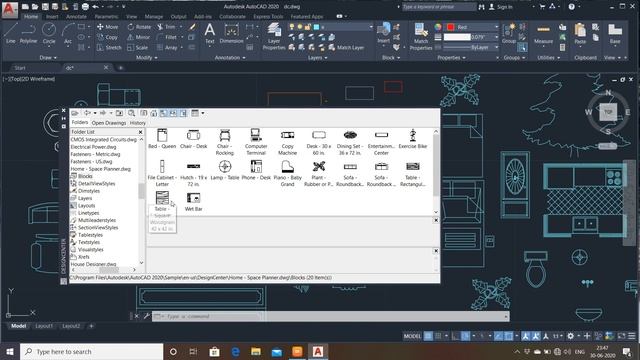This screenshot has width=640, height=360.
Task: Toggle MODEL space button in status bar
Action: click(x=412, y=336)
